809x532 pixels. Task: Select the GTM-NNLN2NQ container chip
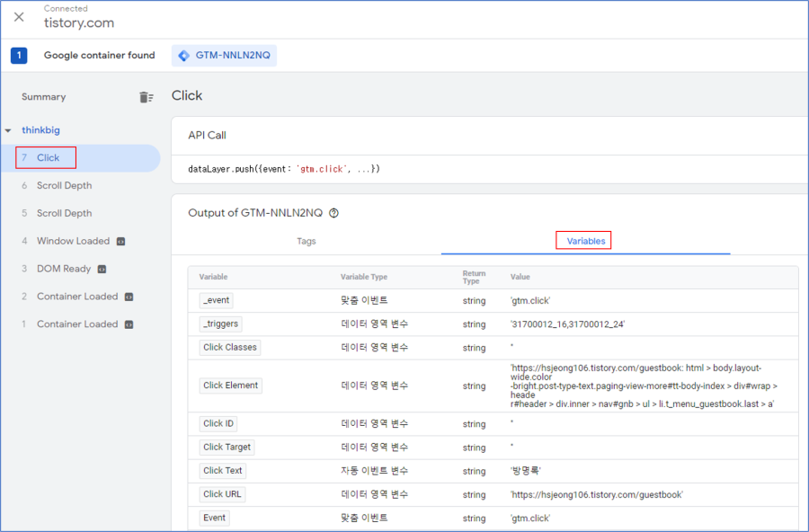click(224, 55)
